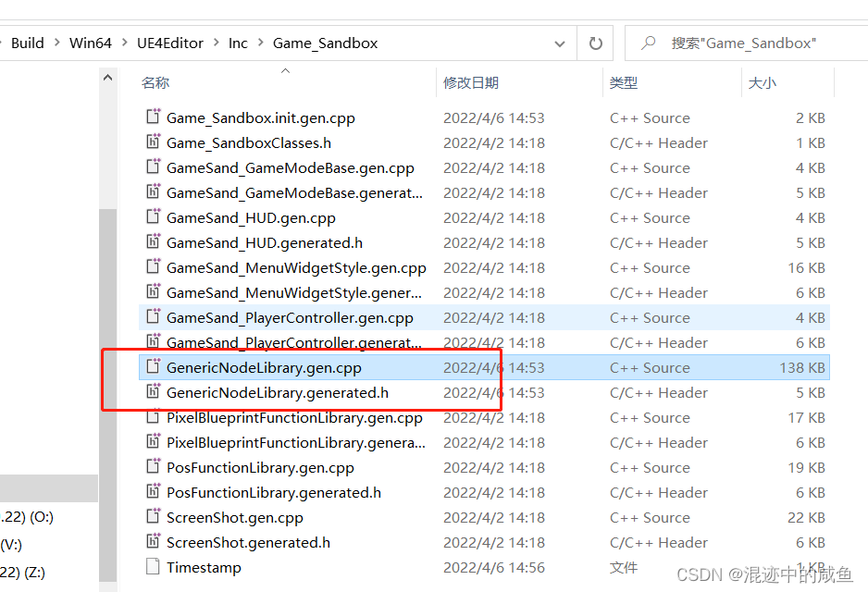Image resolution: width=868 pixels, height=592 pixels.
Task: Click the GameSand_MenuWidgetStyle.generated header icon
Action: tap(153, 291)
